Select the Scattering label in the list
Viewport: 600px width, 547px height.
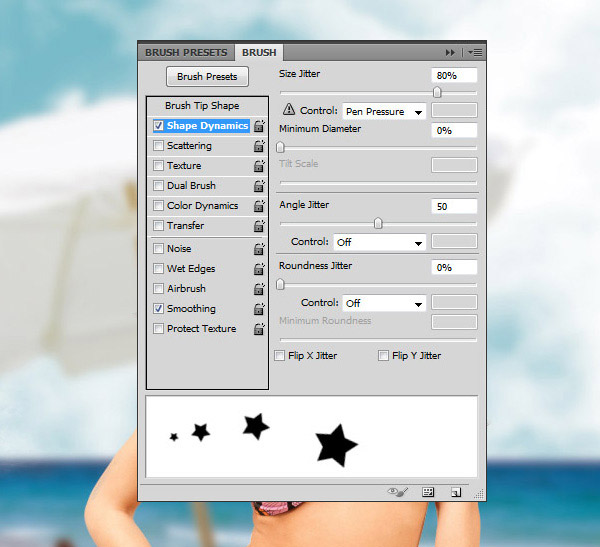tap(189, 146)
